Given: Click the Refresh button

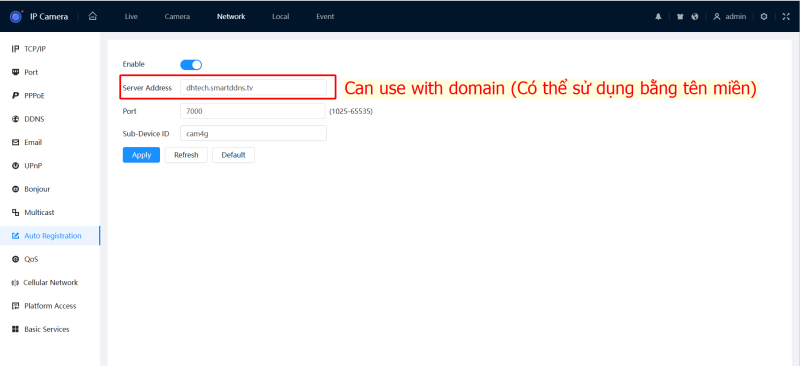Looking at the screenshot, I should click(186, 155).
